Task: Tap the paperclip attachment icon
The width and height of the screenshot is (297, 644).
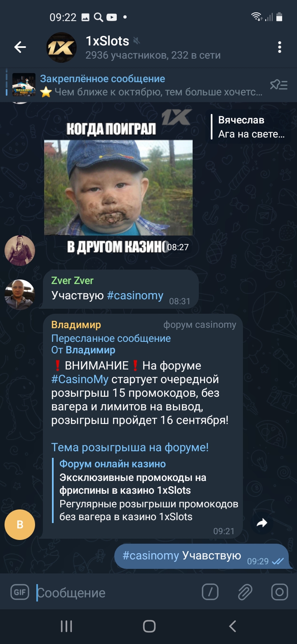Action: (x=245, y=593)
